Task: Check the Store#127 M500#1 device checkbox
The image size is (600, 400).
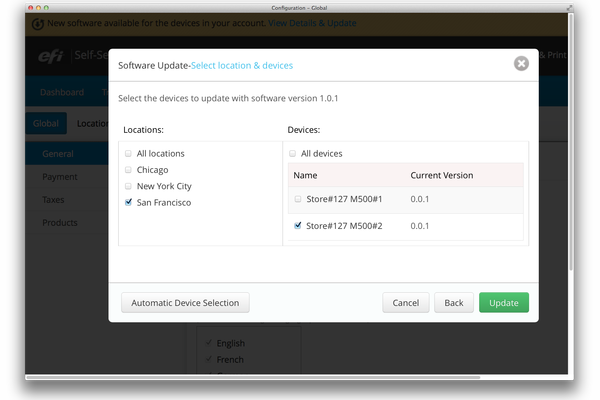Action: coord(298,199)
